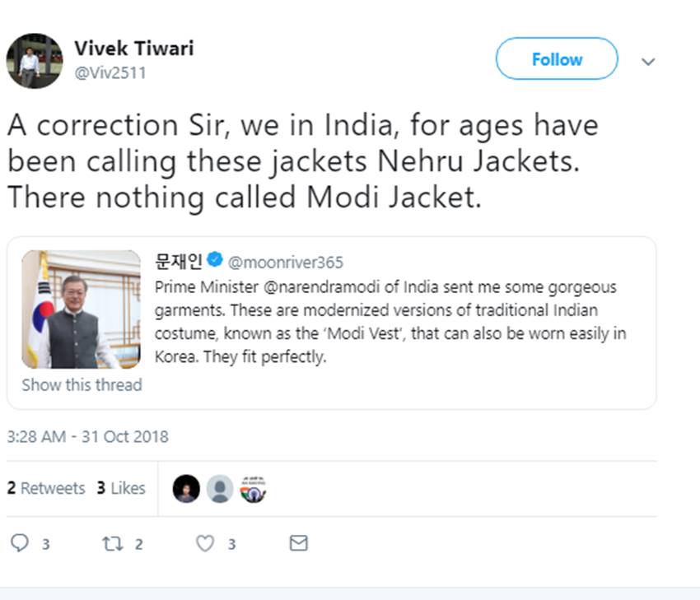Screen dimensions: 700x600
Task: Open Vivek Tiwari's profile picture
Action: pos(34,61)
